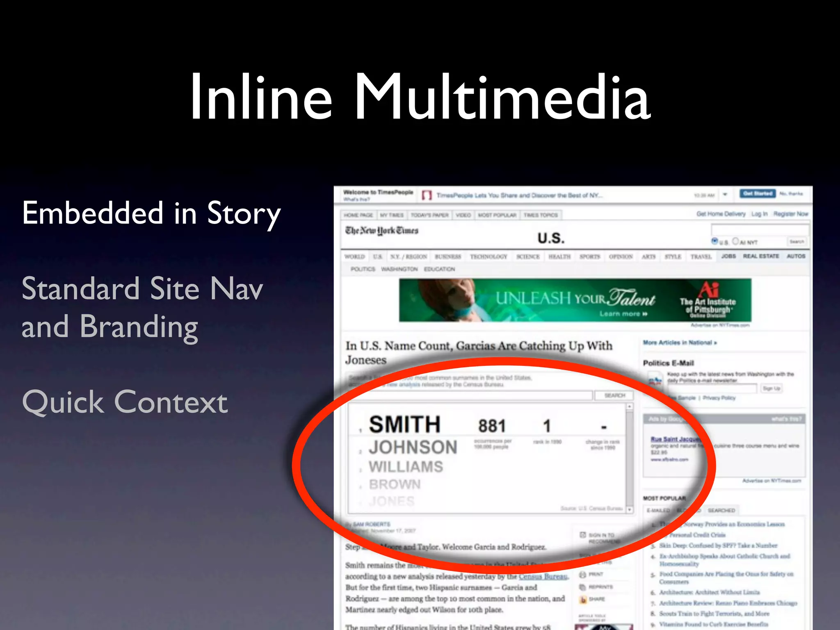Click The New York Times logo

point(382,231)
